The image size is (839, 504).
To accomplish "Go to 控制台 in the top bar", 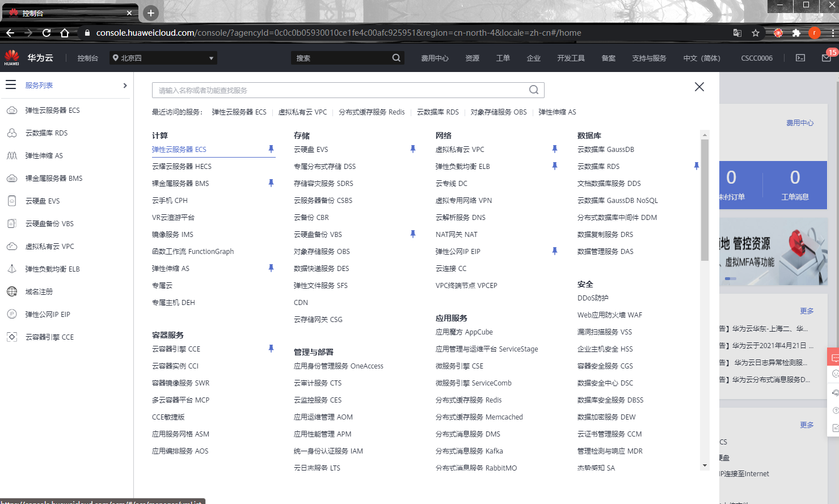I will coord(87,58).
